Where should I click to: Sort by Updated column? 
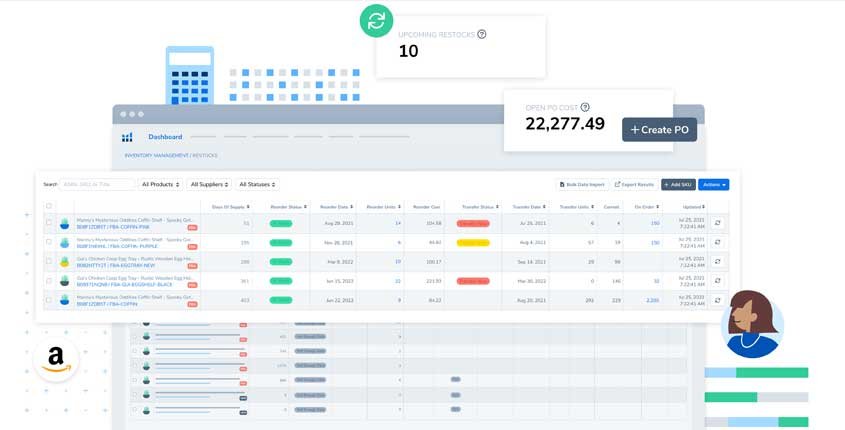[694, 206]
